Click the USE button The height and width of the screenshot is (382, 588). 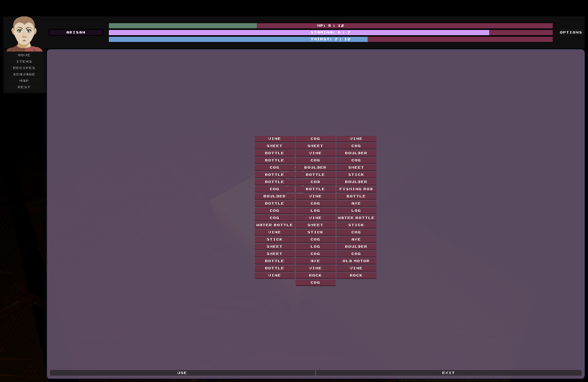(182, 373)
